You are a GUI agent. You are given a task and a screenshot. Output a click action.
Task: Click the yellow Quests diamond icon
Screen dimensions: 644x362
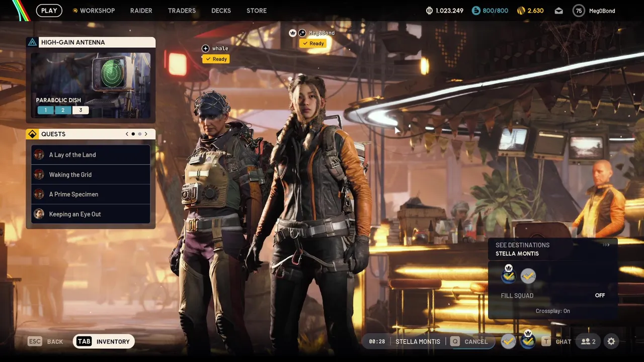click(x=32, y=134)
